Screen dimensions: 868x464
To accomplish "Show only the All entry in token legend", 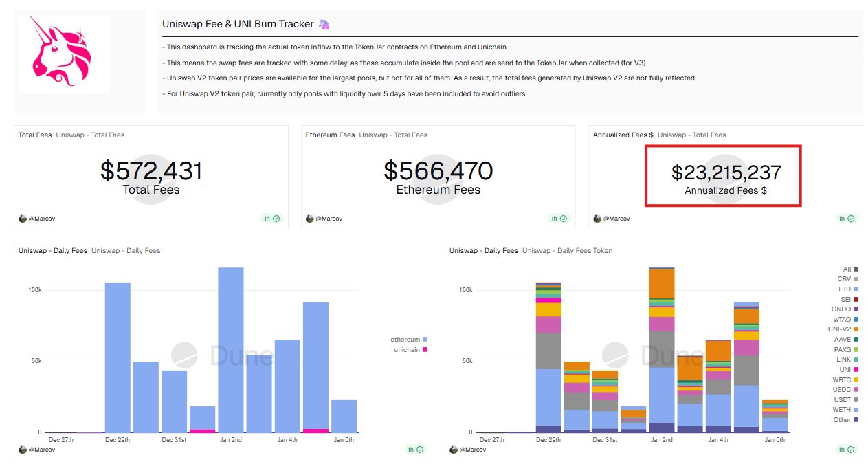I will click(846, 269).
